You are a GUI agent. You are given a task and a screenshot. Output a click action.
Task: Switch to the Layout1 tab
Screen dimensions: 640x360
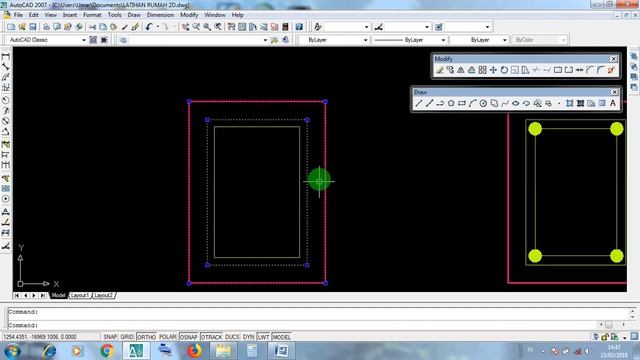click(x=80, y=295)
